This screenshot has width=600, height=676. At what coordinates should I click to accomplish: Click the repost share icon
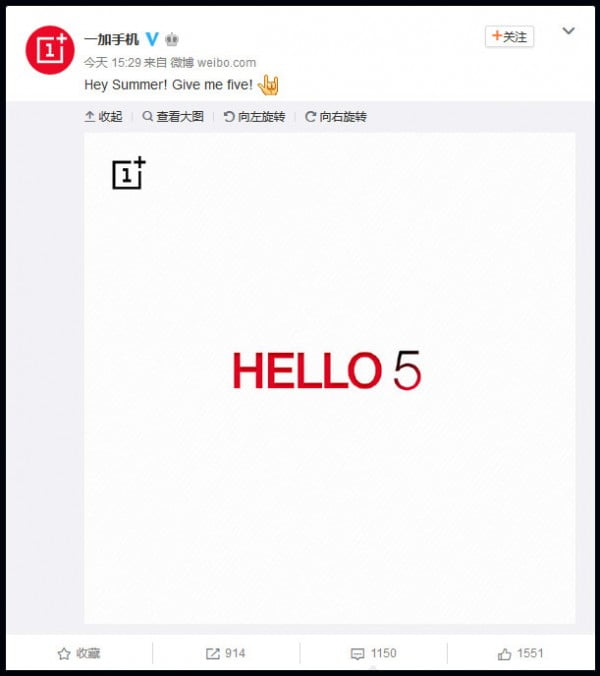coord(212,654)
